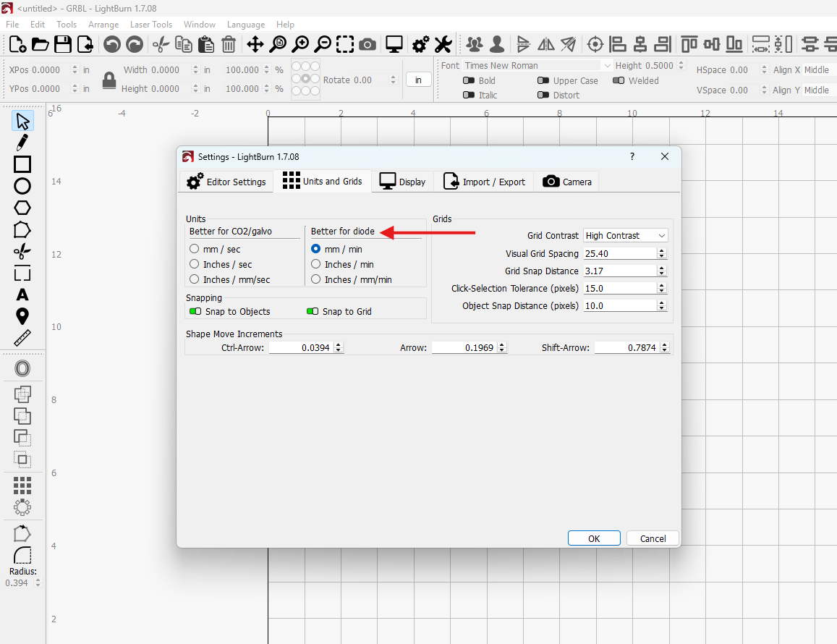Open the Font dropdown list
The height and width of the screenshot is (644, 837).
(537, 65)
